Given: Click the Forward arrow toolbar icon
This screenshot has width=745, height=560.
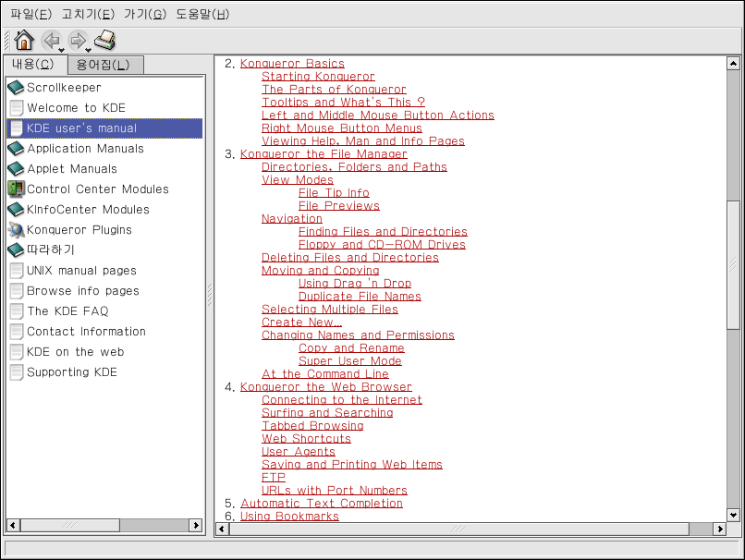Looking at the screenshot, I should [x=78, y=40].
